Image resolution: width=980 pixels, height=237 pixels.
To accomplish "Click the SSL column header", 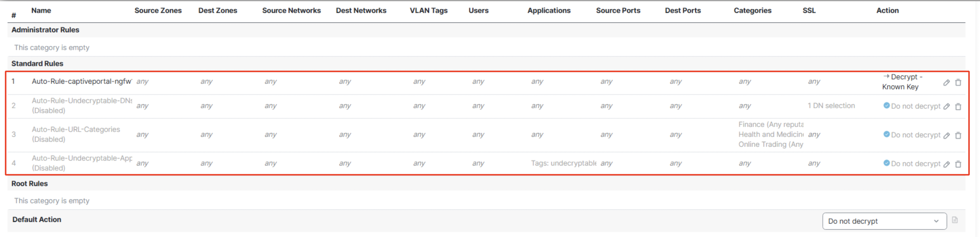I will click(809, 10).
